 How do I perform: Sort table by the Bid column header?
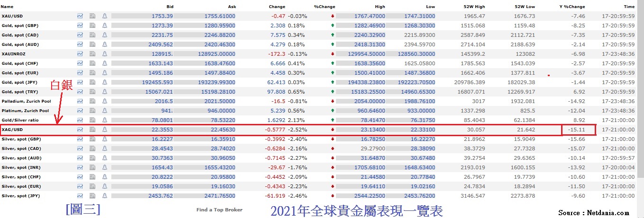170,7
